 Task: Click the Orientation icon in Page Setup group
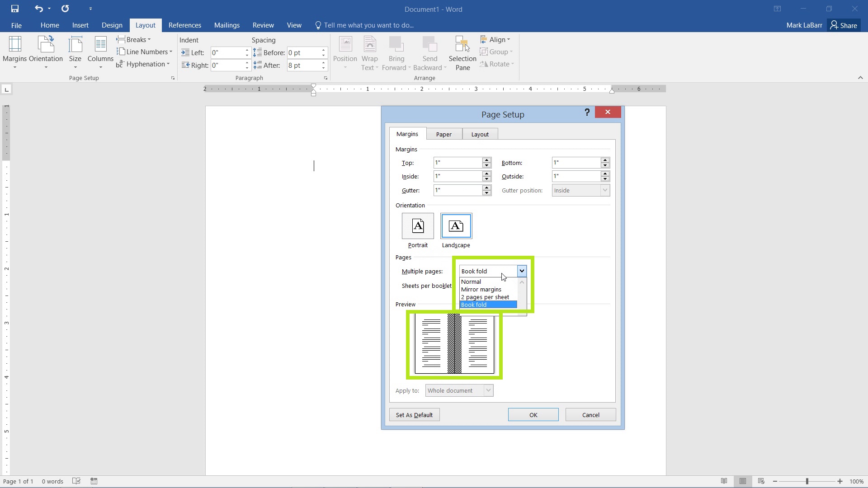click(x=45, y=52)
